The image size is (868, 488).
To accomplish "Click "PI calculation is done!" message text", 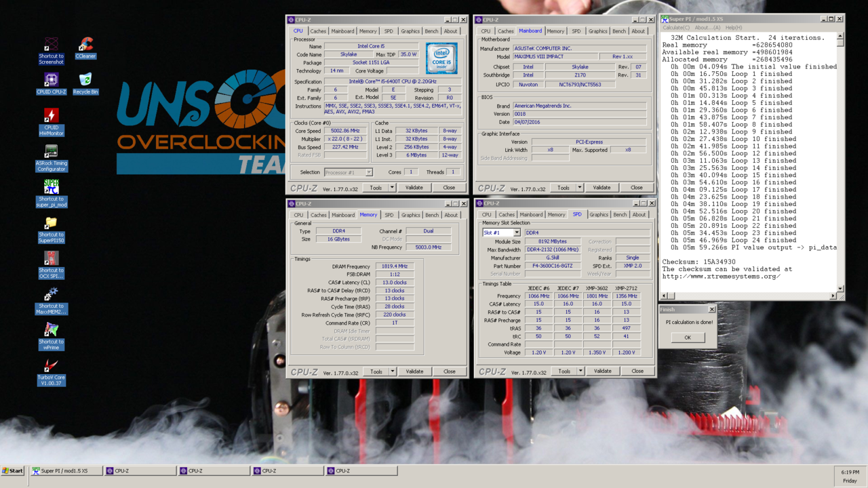I will click(x=688, y=323).
